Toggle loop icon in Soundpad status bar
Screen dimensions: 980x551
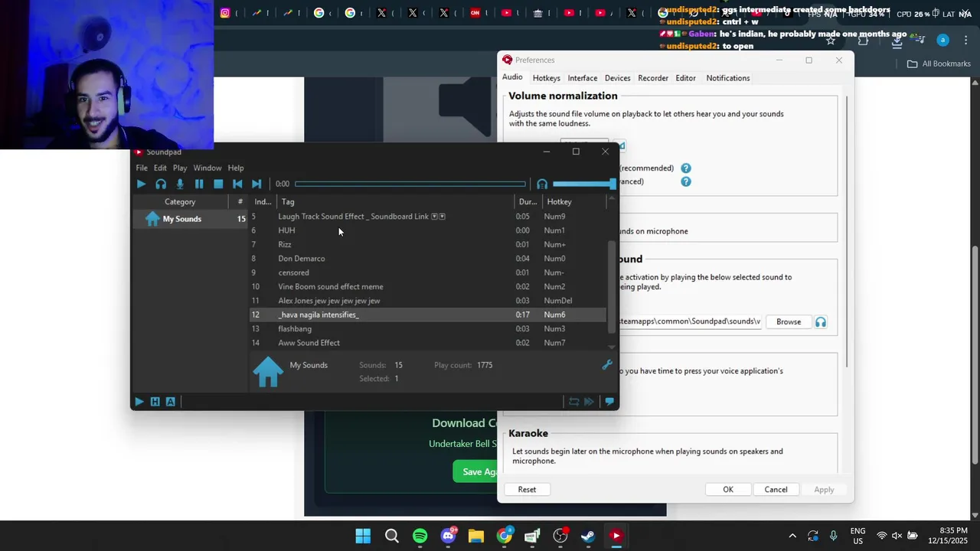click(x=573, y=401)
